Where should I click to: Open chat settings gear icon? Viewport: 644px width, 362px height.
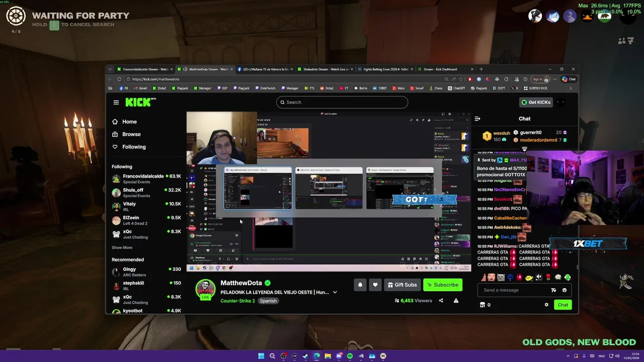(x=546, y=305)
